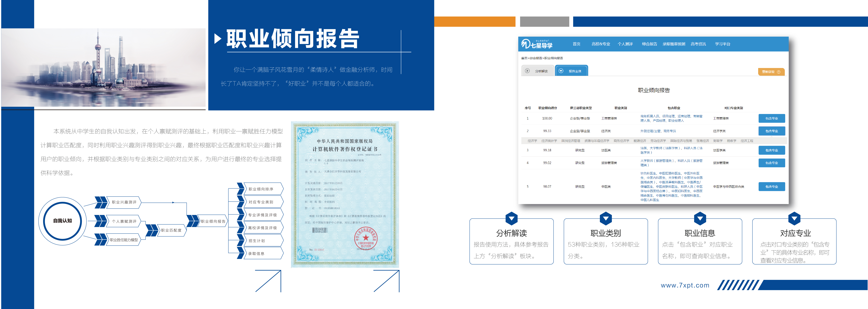
Task: Open 外贸经理/主管、商务专员 occupation link
Action: click(x=658, y=131)
